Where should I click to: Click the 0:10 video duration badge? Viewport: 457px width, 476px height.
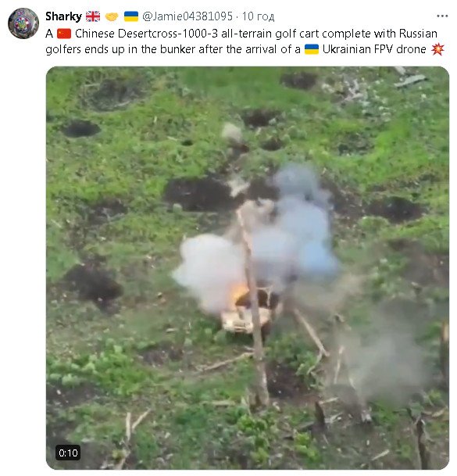click(x=68, y=453)
